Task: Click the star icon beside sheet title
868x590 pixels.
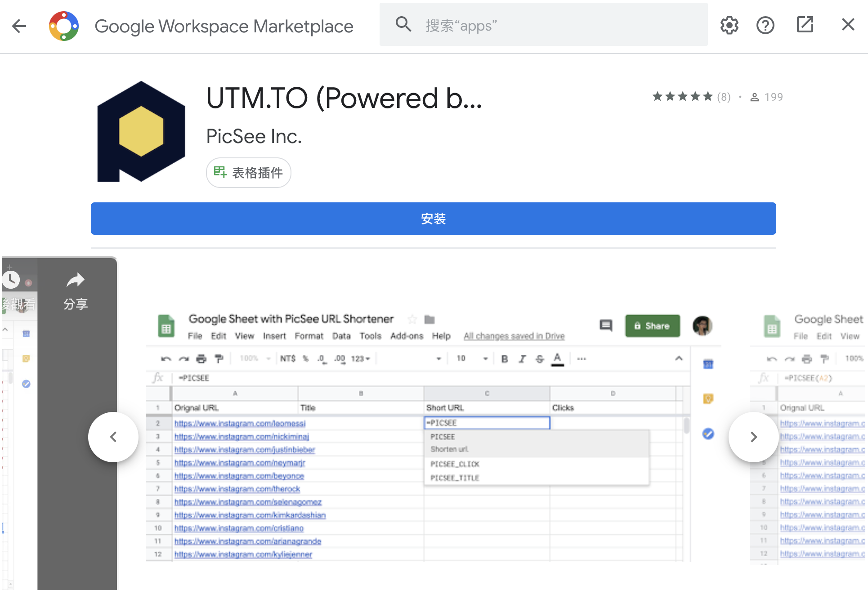Action: point(412,319)
